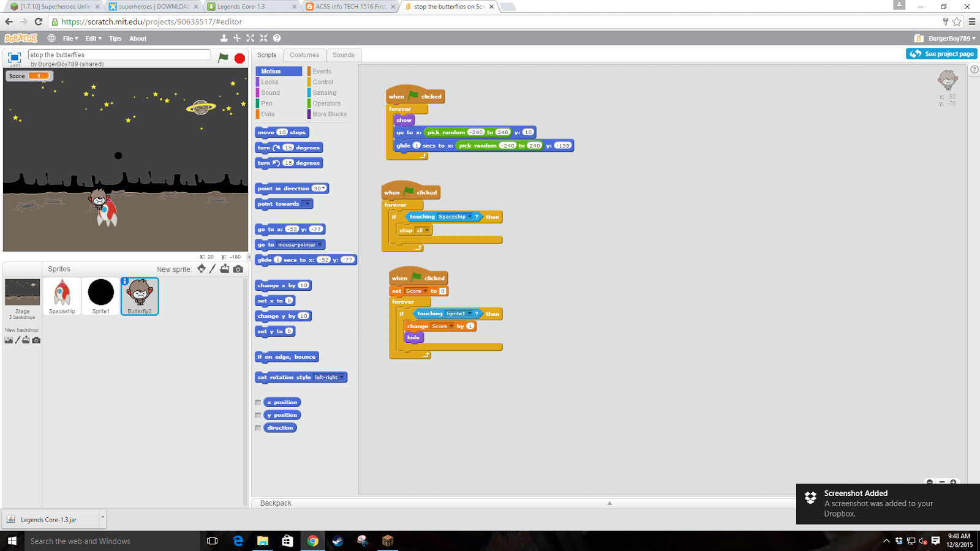Image resolution: width=980 pixels, height=551 pixels.
Task: Open the 'go to mouse-pointer' dropdown
Action: (319, 244)
